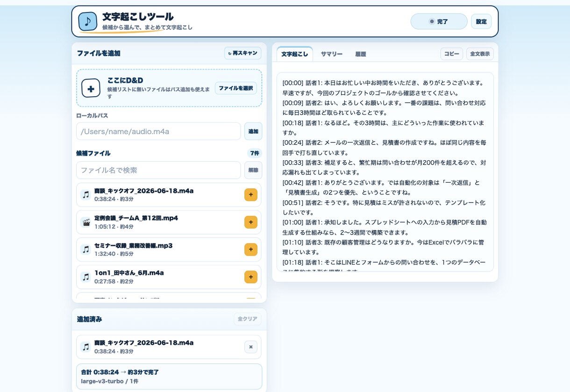570x392 pixels.
Task: Switch to 履歴 tab
Action: point(361,54)
